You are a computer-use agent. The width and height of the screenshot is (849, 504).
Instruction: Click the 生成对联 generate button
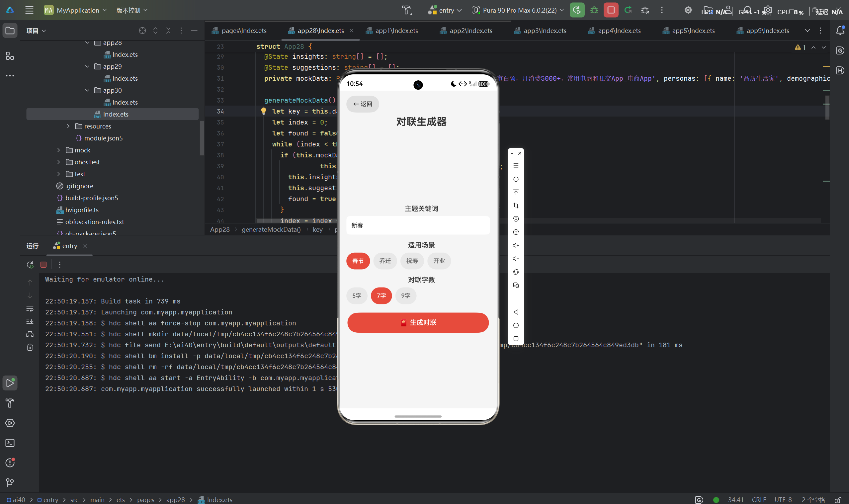coord(418,323)
